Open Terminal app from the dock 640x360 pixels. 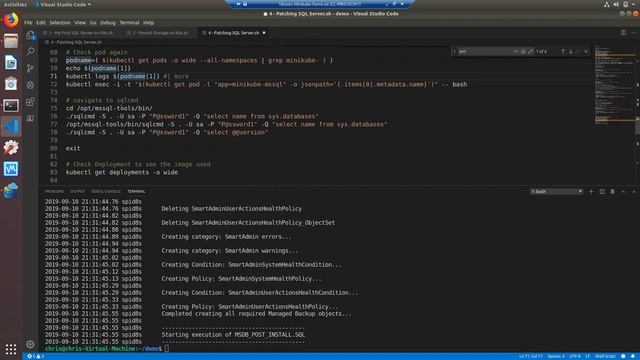[11, 105]
